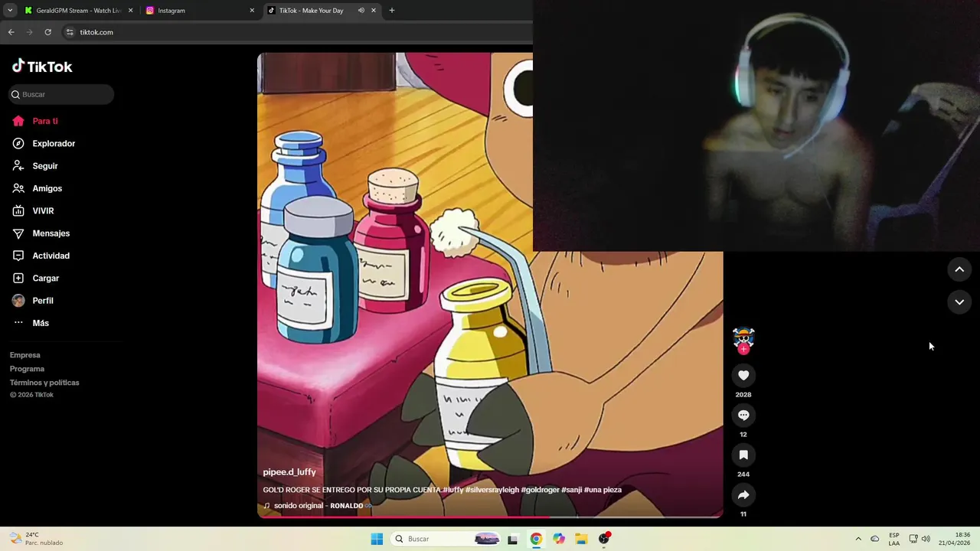Expand Términos y políticas section
Viewport: 980px width, 551px height.
[x=44, y=383]
